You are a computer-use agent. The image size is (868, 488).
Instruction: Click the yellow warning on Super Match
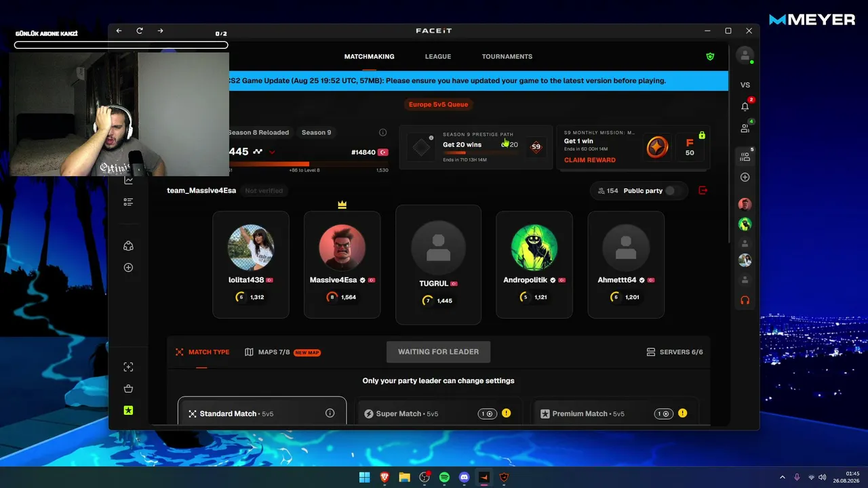point(506,413)
